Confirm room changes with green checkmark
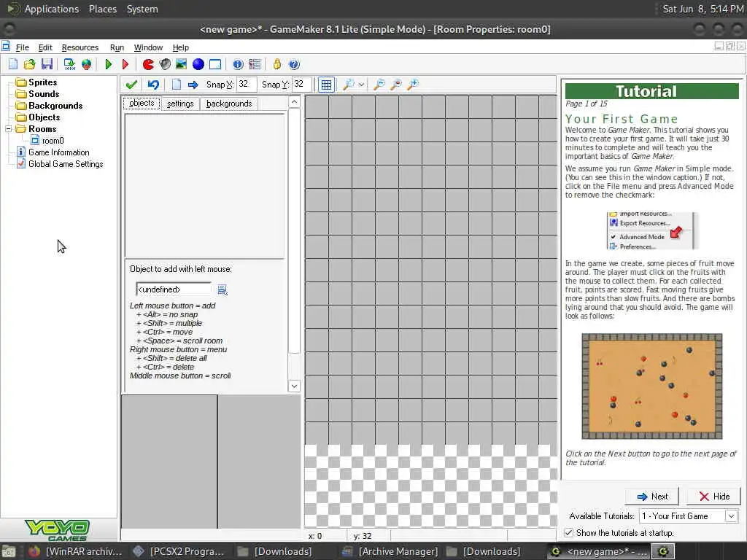Screen dimensions: 747x560 click(x=131, y=85)
